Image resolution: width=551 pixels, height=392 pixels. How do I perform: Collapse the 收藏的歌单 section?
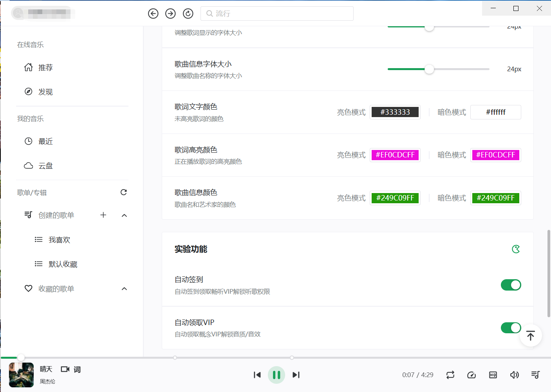[125, 289]
